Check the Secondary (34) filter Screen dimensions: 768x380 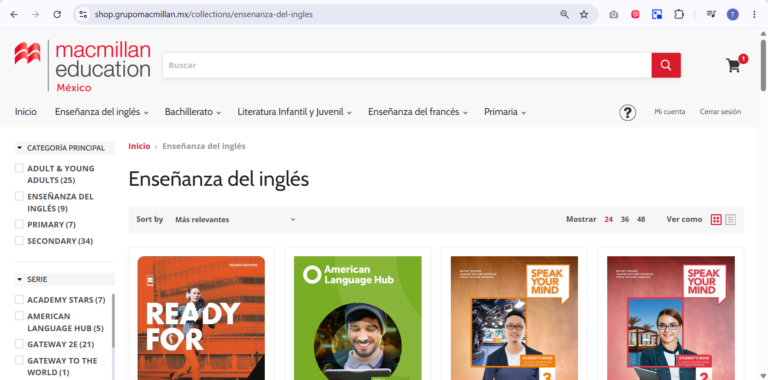pos(19,240)
